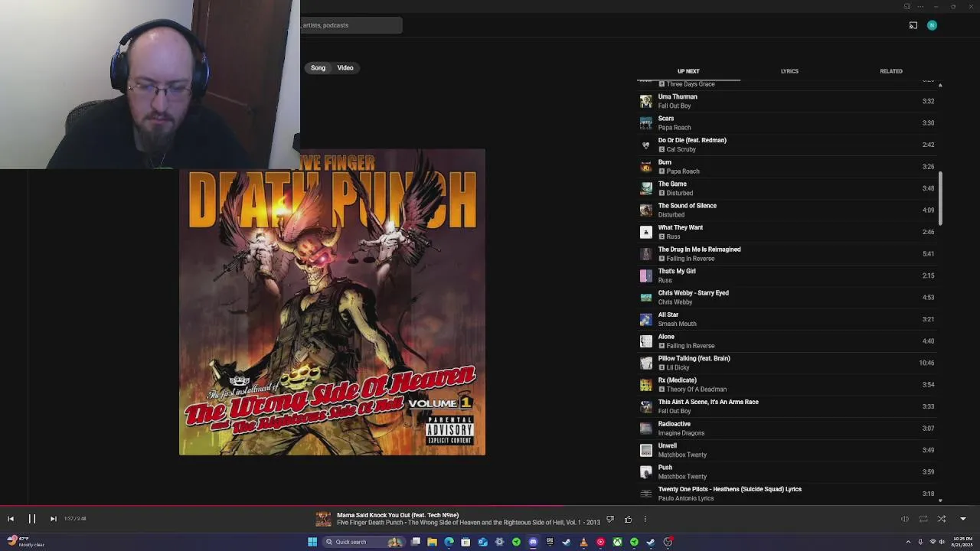Select the UP NEXT tab

688,71
